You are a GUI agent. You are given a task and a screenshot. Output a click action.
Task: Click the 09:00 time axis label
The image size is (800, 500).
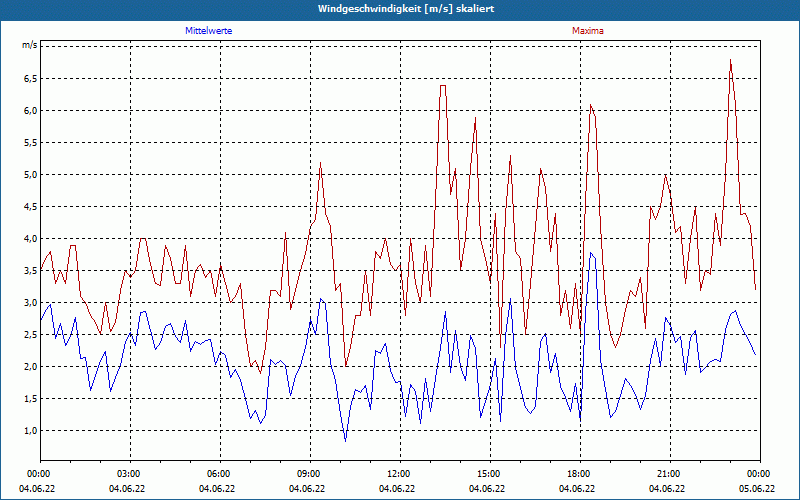pyautogui.click(x=310, y=474)
